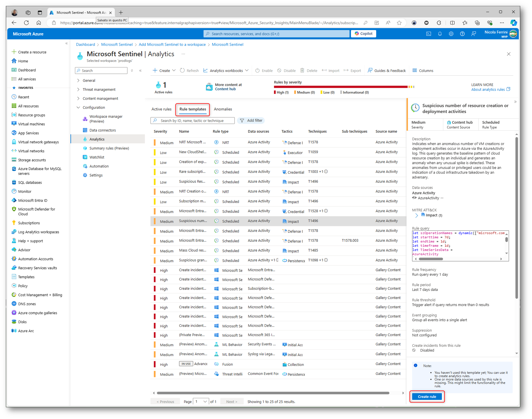Click Dashboard breadcrumb link
Screen dimensions: 532x419
(85, 44)
